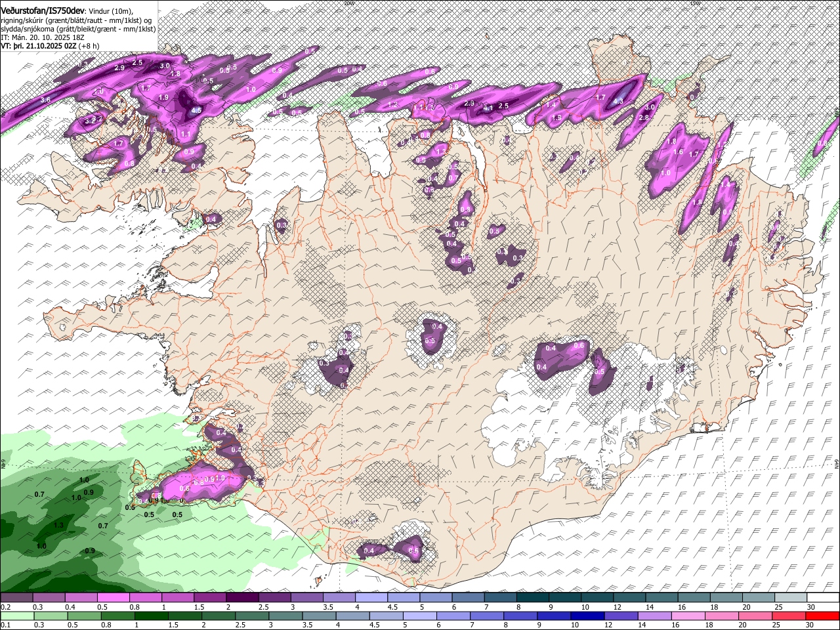This screenshot has width=840, height=630.
Task: Pick the bright red rain-scale swatch labeled 30
Action: pos(821,616)
